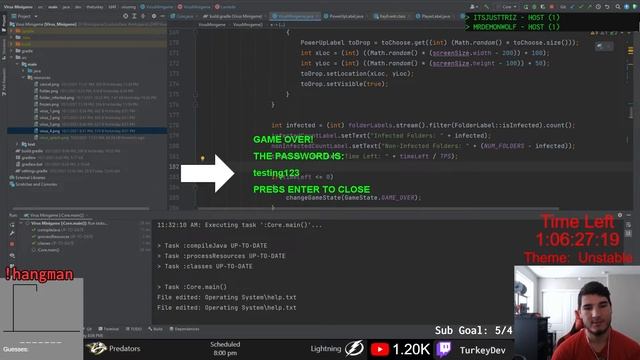Collapse the Virus Minigame run task node
The width and height of the screenshot is (640, 360).
point(22,223)
